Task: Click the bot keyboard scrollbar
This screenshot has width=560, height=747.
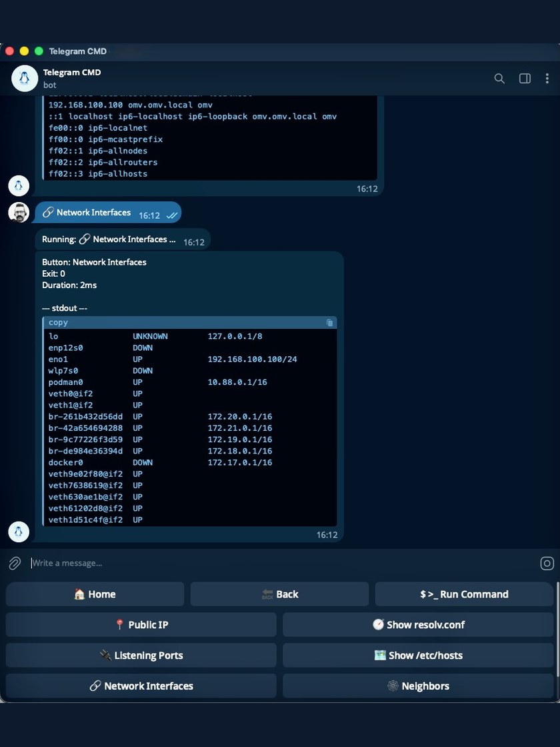Action: 557,629
